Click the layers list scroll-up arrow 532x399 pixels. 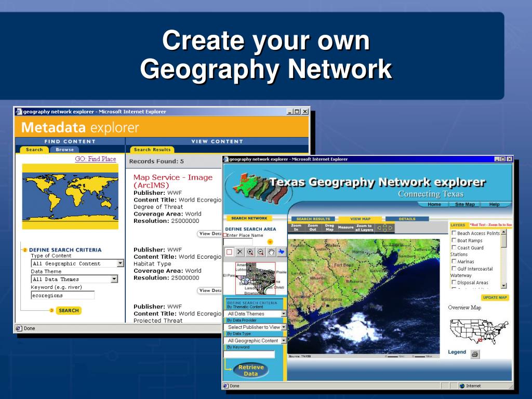(504, 232)
